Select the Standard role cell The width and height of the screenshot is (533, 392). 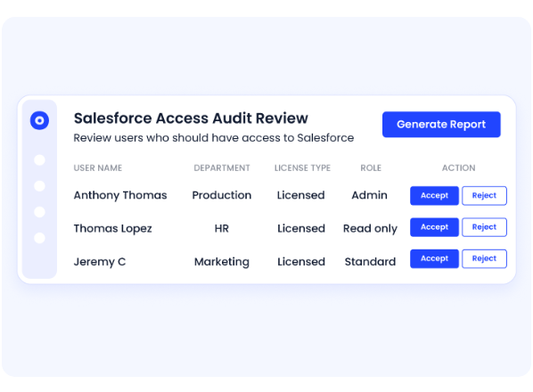tap(370, 262)
